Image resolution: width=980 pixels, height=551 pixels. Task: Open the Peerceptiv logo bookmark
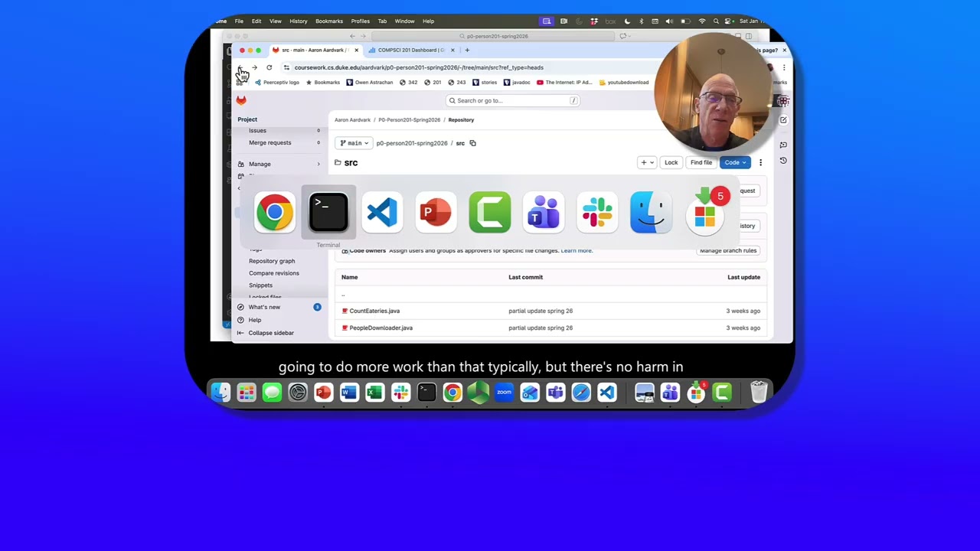coord(278,83)
